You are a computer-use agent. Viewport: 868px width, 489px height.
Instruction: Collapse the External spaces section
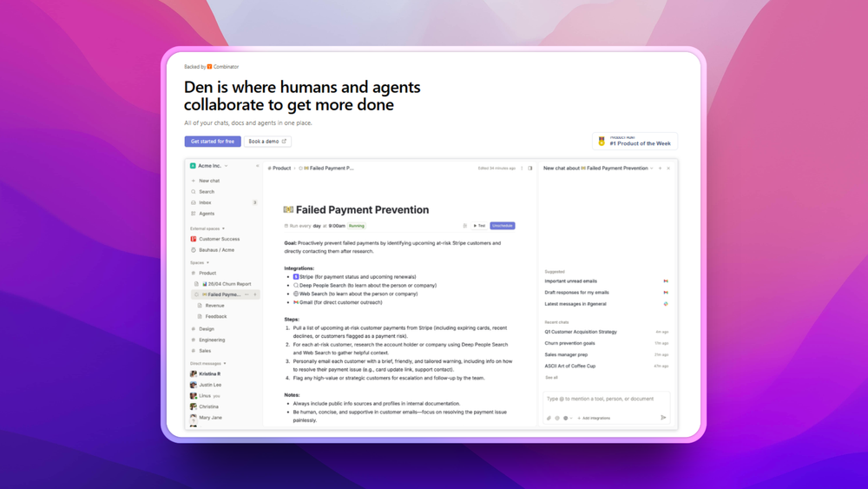[207, 228]
